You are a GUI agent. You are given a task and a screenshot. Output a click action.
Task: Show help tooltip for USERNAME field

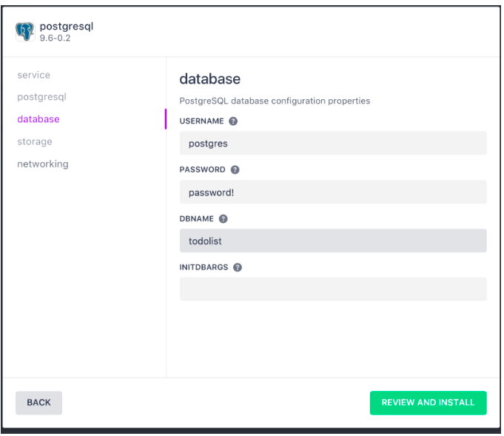click(233, 121)
